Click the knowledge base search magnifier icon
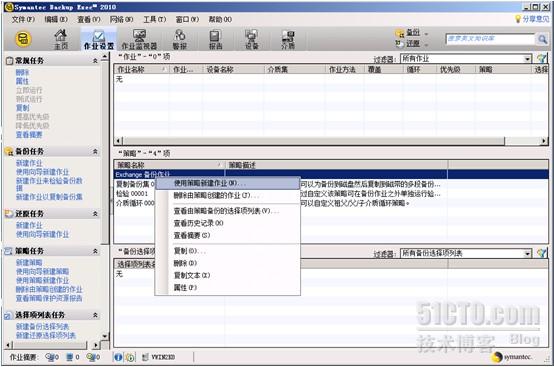 pos(542,39)
